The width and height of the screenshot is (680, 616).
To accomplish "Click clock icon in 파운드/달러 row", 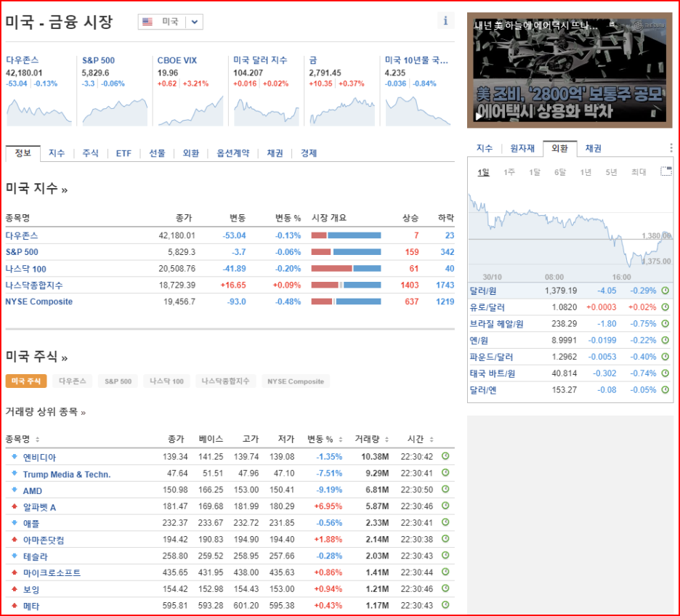I will pyautogui.click(x=665, y=357).
